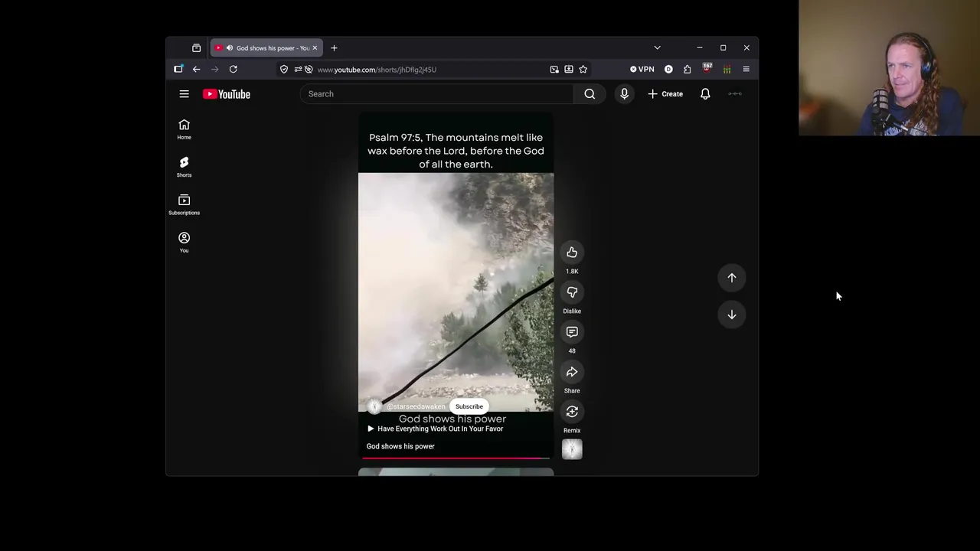Open the You page in the sidebar
The width and height of the screenshot is (980, 551).
tap(184, 242)
